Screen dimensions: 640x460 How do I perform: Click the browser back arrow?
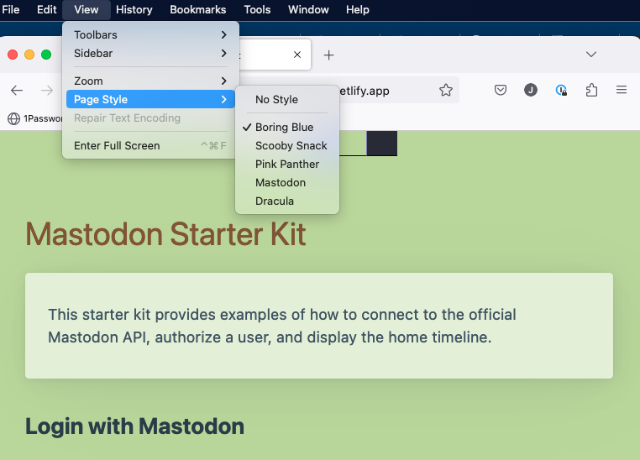click(17, 90)
